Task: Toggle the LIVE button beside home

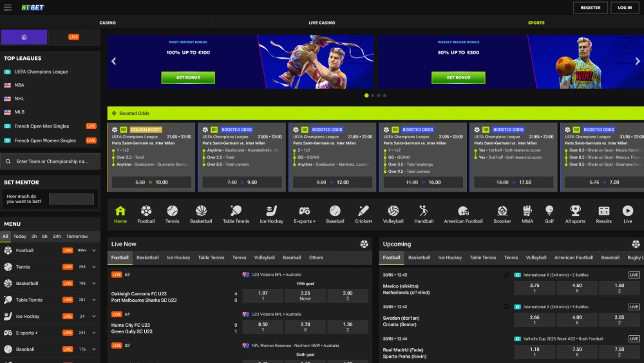Action: click(74, 37)
